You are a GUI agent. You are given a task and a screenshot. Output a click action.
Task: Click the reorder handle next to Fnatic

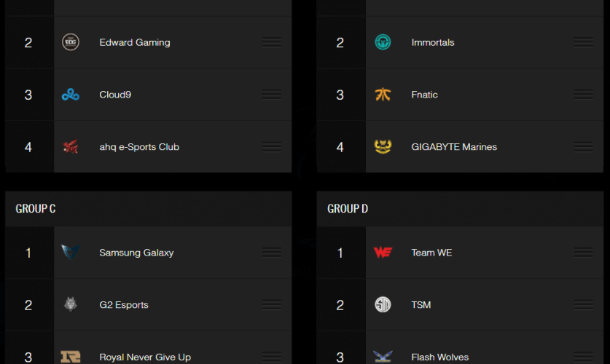(x=583, y=95)
